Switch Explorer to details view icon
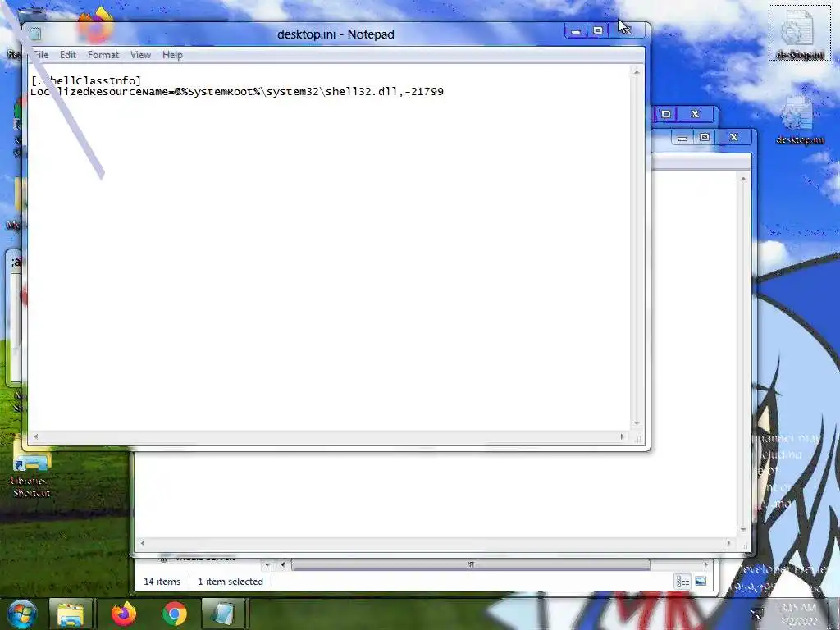 click(682, 581)
